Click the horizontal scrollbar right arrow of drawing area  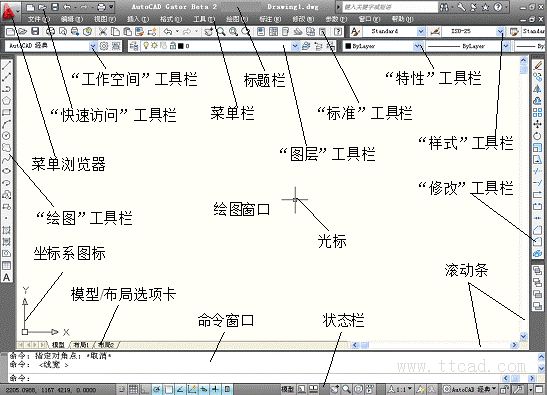click(x=515, y=345)
